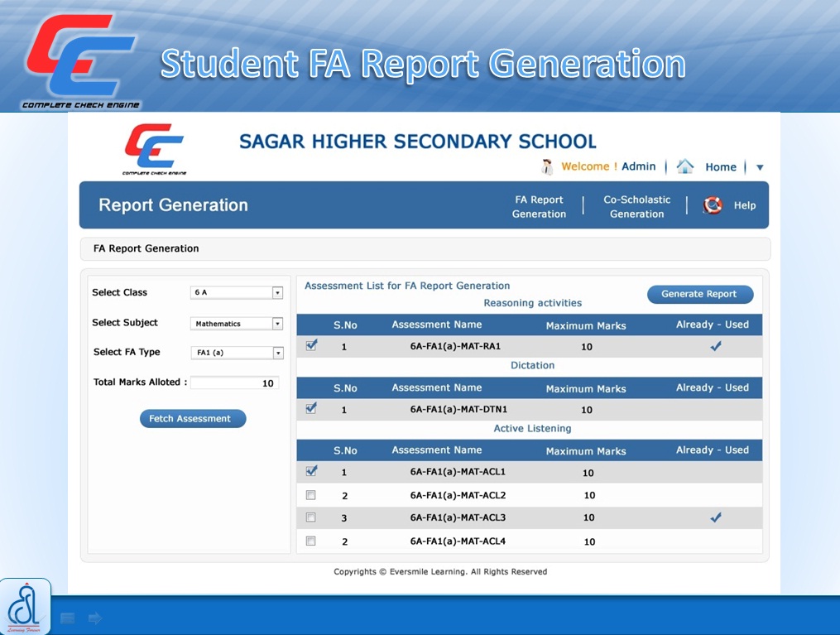This screenshot has width=840, height=635.
Task: Click the slide menu icon at bottom
Action: [x=68, y=618]
